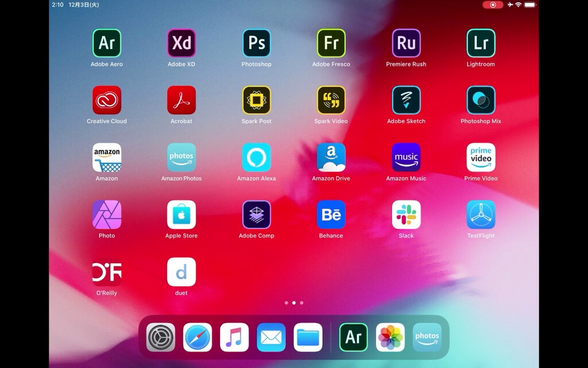Open recent Adobe Aero in the dock
This screenshot has height=368, width=588.
pos(353,337)
